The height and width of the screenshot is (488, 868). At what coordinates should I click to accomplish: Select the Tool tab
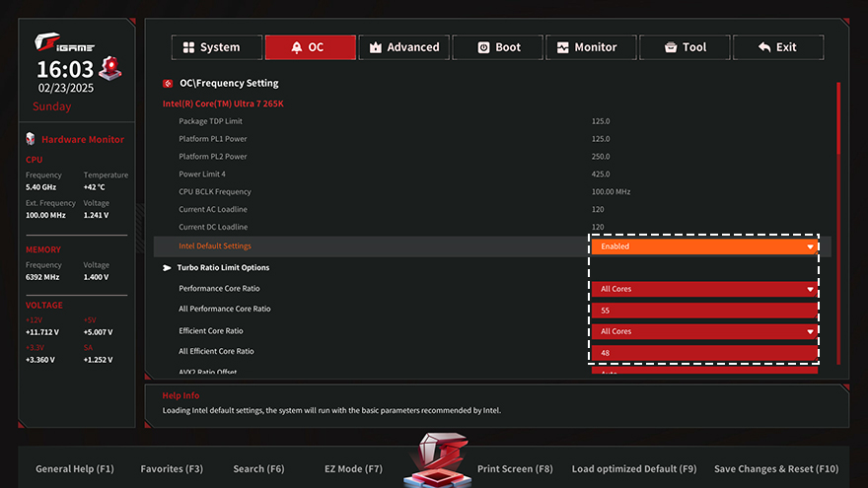685,46
